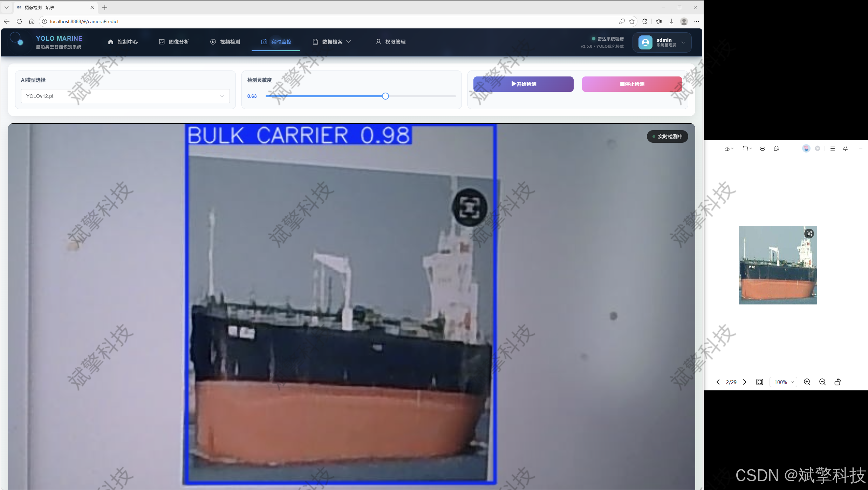Open the YOLOv12.pt model dropdown
868x490 pixels.
tap(125, 96)
